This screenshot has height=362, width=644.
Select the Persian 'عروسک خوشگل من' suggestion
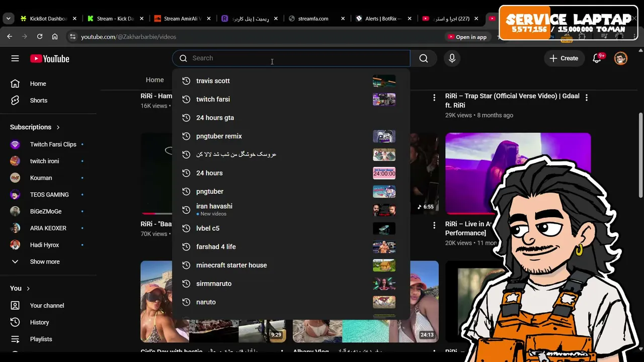(291, 154)
